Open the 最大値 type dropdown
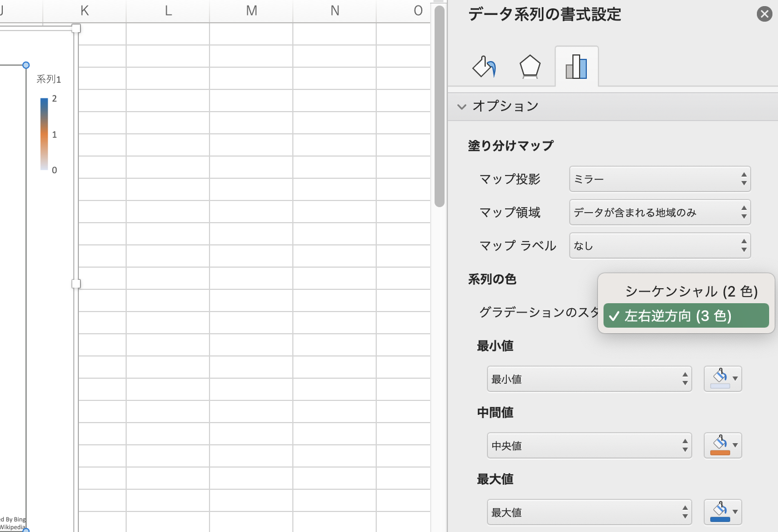This screenshot has width=778, height=532. (x=589, y=512)
